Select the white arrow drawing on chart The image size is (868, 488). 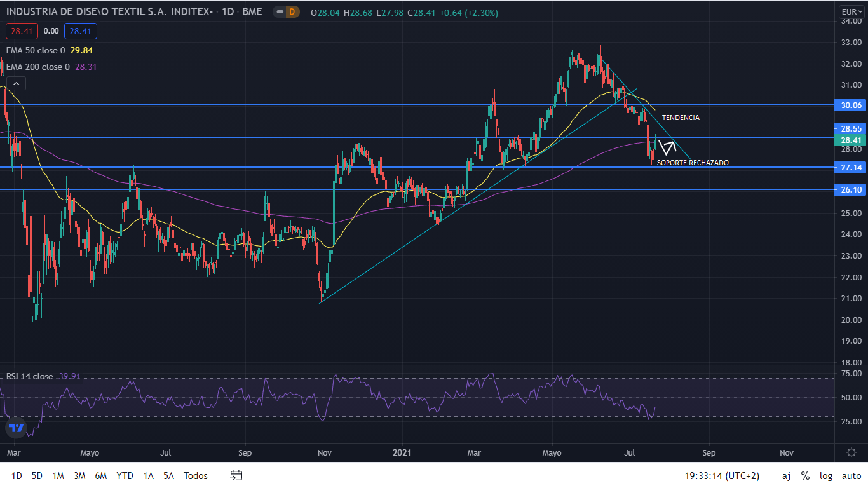[667, 148]
